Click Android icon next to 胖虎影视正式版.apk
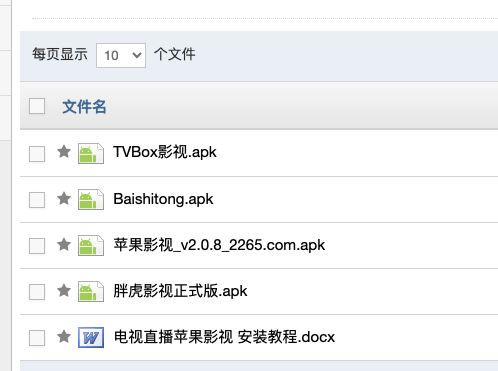 tap(91, 291)
